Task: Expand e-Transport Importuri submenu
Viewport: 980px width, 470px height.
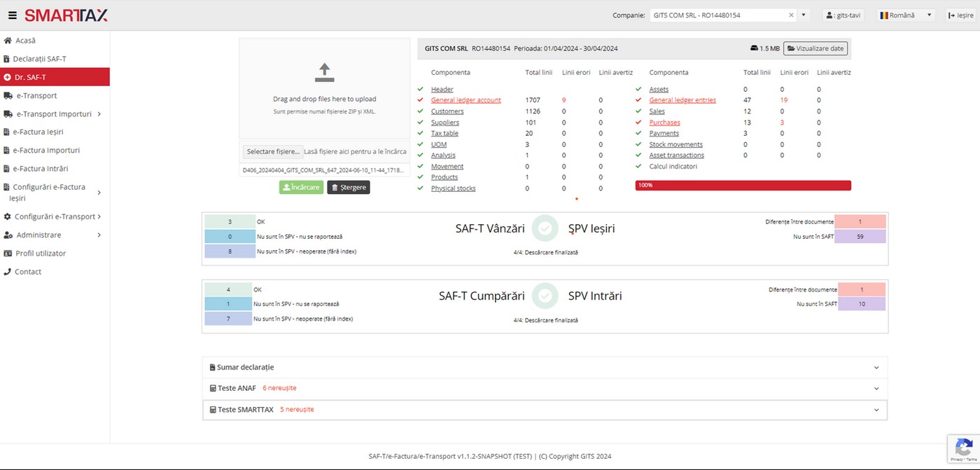Action: (99, 113)
